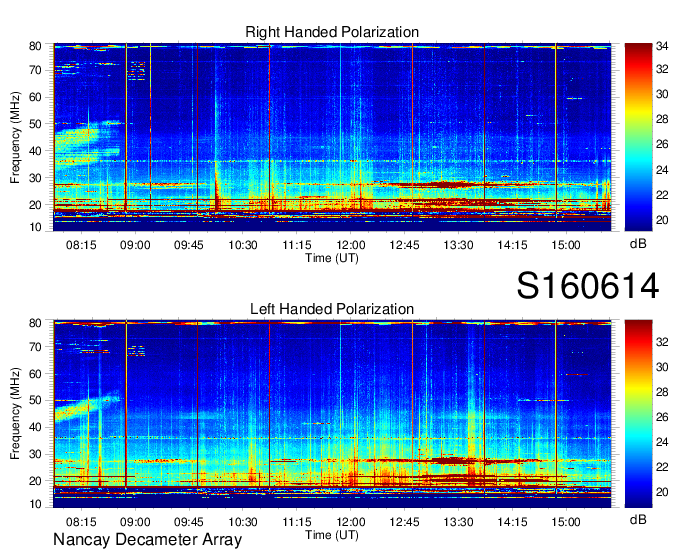This screenshot has height=552, width=680.
Task: Click the right-handed polarization colorbar
Action: (638, 137)
